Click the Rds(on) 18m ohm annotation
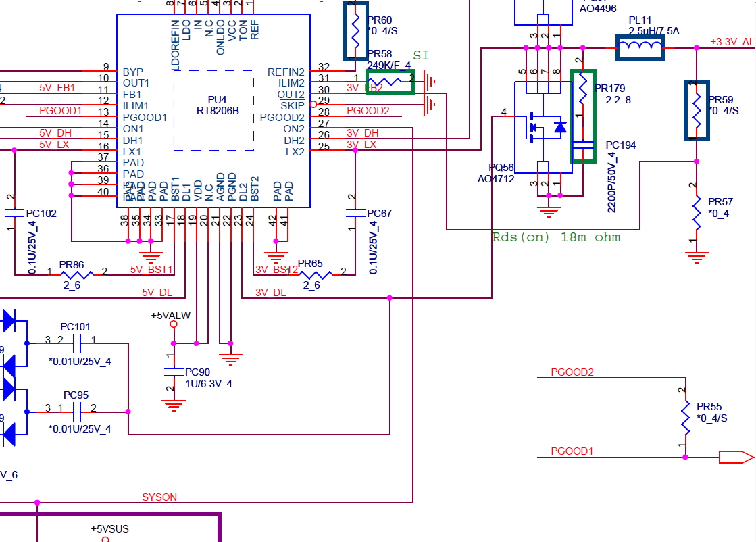Viewport: 756px width, 542px height. [x=555, y=237]
